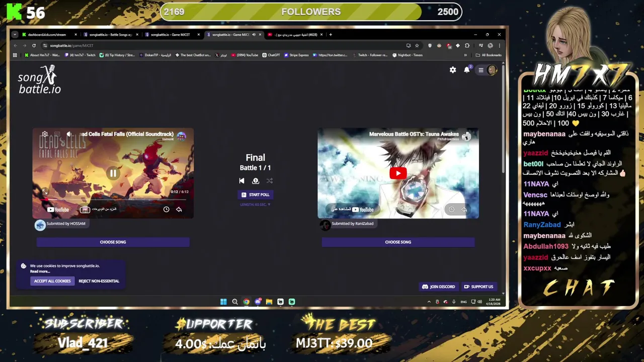Open the notifications bell icon
The image size is (644, 362).
[467, 70]
